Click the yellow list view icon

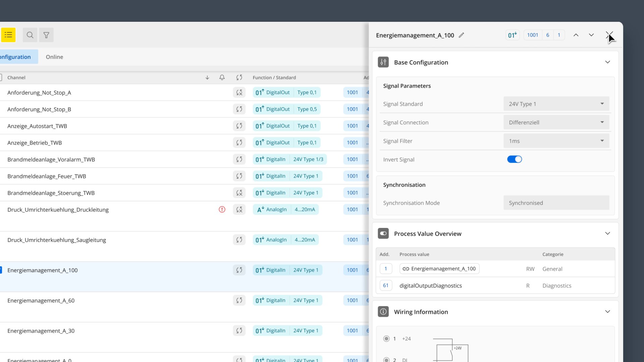pyautogui.click(x=8, y=35)
